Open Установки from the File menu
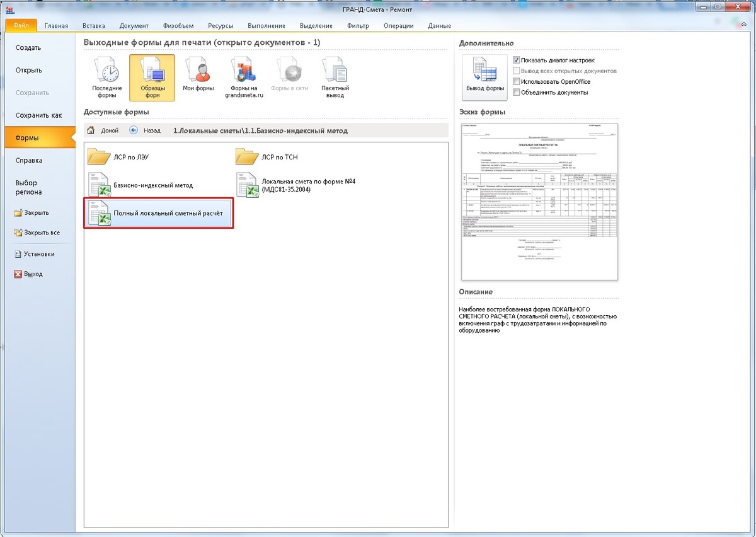The height and width of the screenshot is (537, 756). (x=40, y=254)
